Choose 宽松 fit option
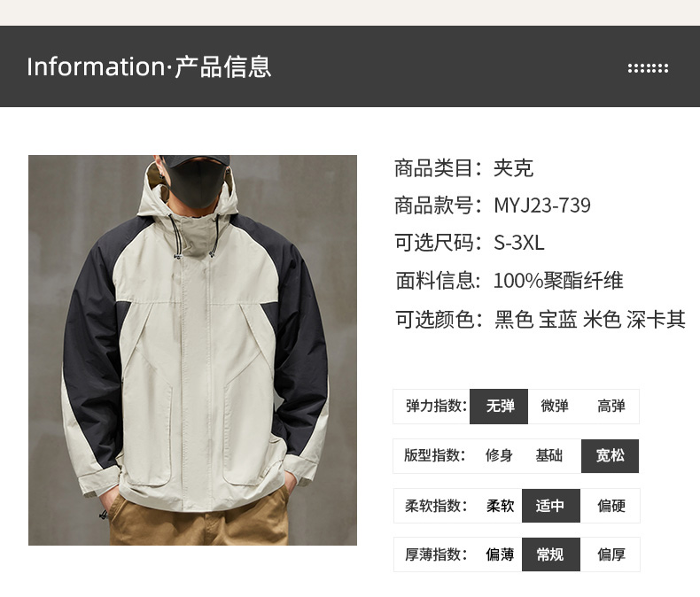700x597 pixels. tap(610, 455)
